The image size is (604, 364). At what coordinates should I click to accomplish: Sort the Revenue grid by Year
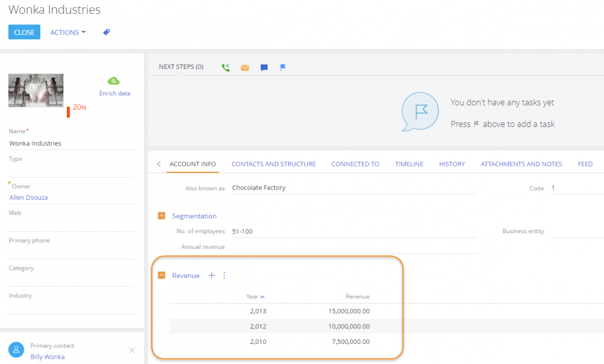(255, 296)
